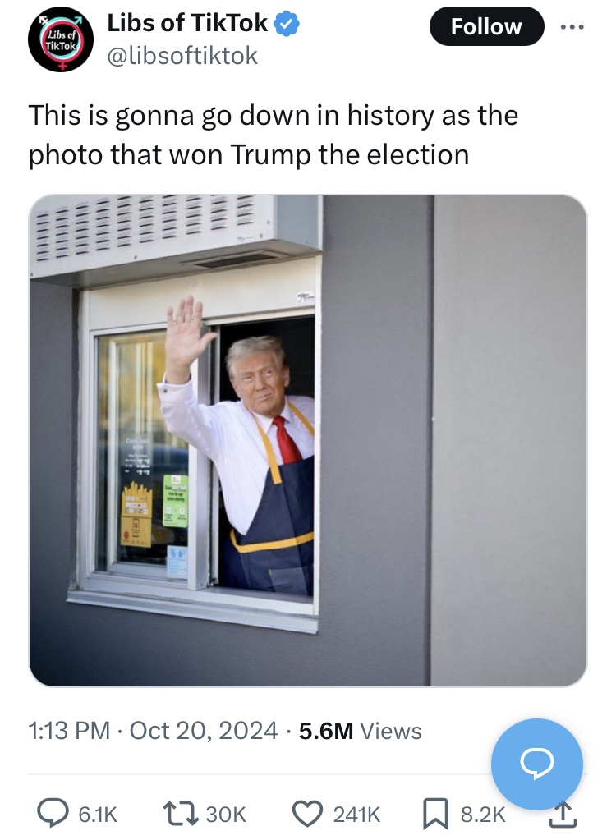The width and height of the screenshot is (616, 840).
Task: Tap the blue floating reply button
Action: (537, 764)
